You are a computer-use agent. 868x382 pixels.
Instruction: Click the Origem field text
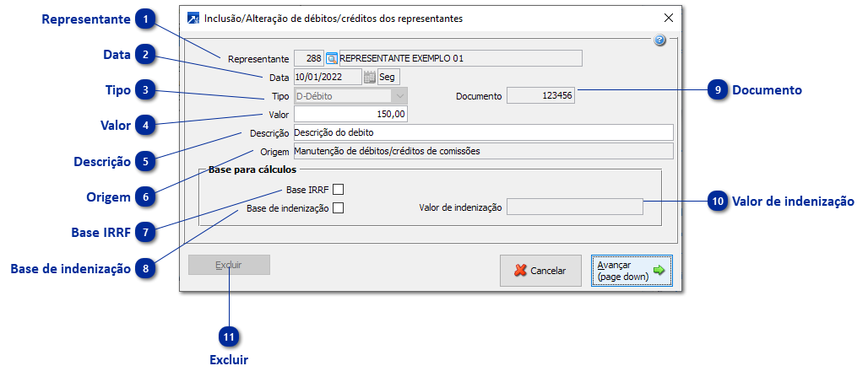[484, 150]
